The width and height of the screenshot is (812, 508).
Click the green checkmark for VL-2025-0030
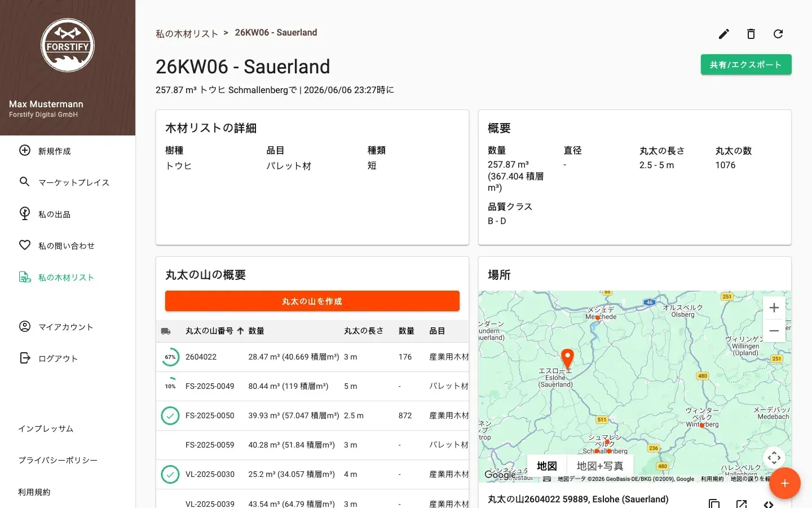[170, 474]
